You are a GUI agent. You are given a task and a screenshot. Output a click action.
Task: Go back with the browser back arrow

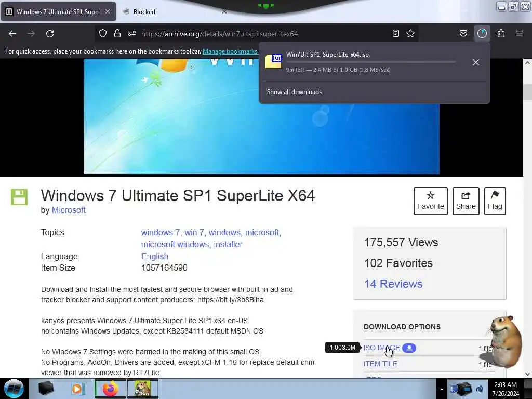click(12, 34)
